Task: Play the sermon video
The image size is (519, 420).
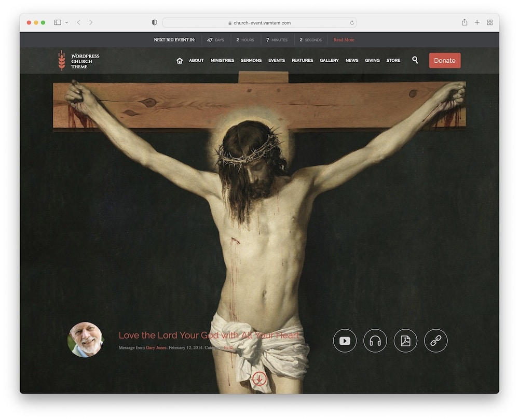Action: (x=345, y=341)
